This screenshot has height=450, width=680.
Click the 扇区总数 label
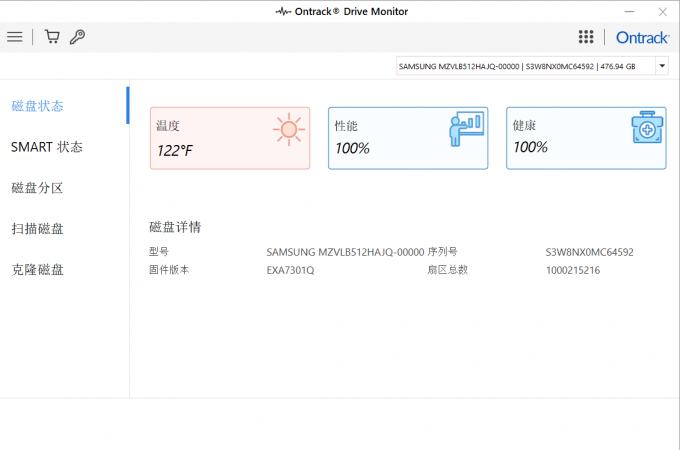click(x=448, y=270)
